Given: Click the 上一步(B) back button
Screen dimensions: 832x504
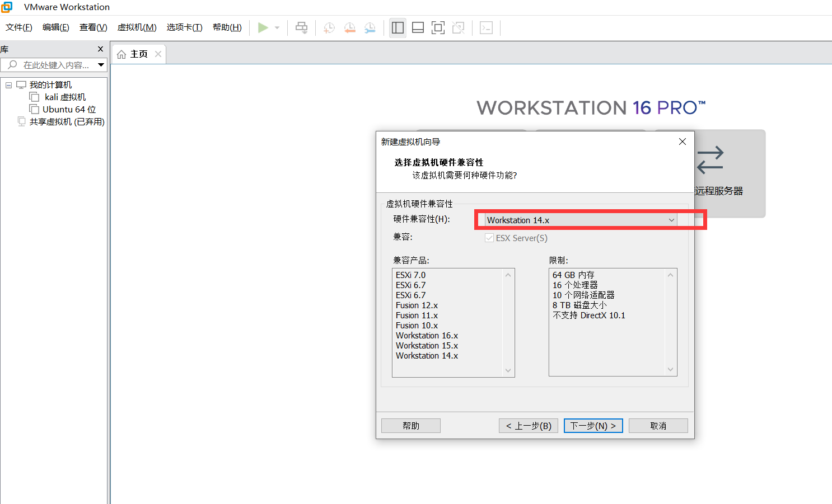Looking at the screenshot, I should pos(529,426).
